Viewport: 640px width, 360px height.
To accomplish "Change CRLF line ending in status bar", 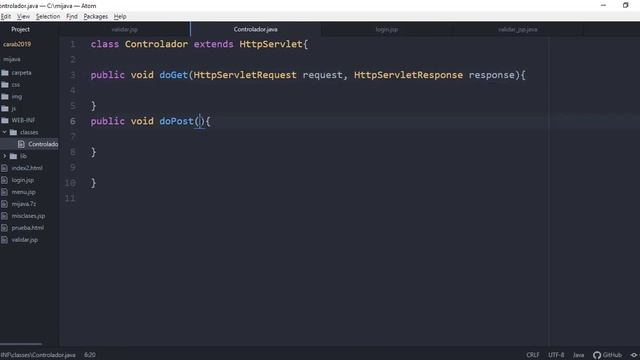I will (x=533, y=355).
